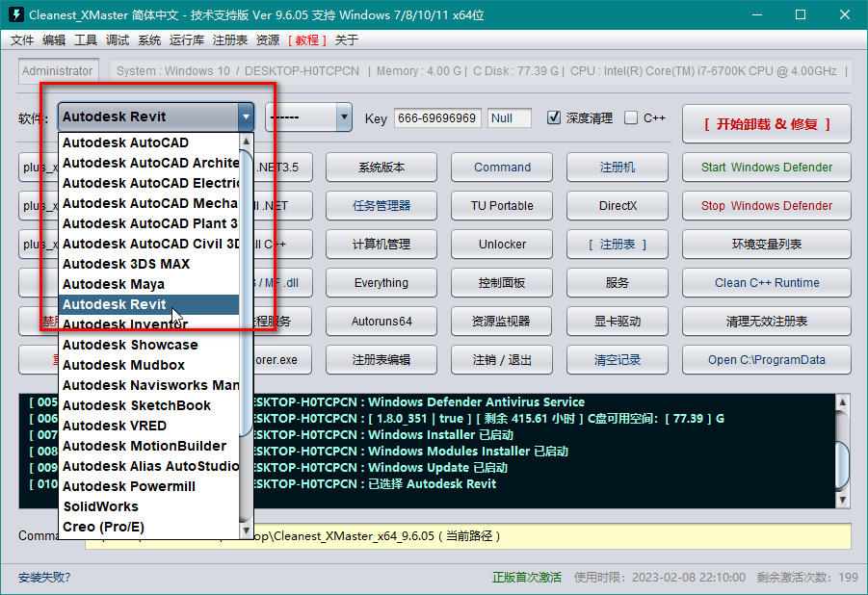Viewport: 868px width, 595px height.
Task: Launch the Everything button
Action: (381, 283)
